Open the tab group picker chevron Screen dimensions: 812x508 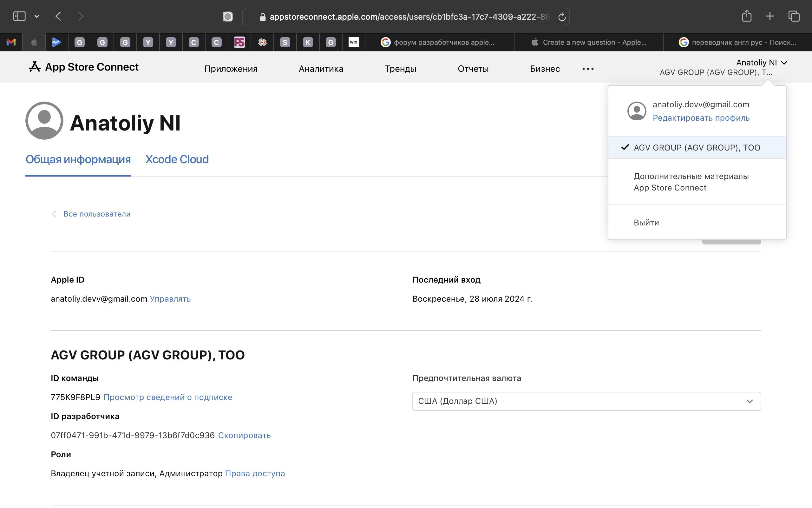37,16
